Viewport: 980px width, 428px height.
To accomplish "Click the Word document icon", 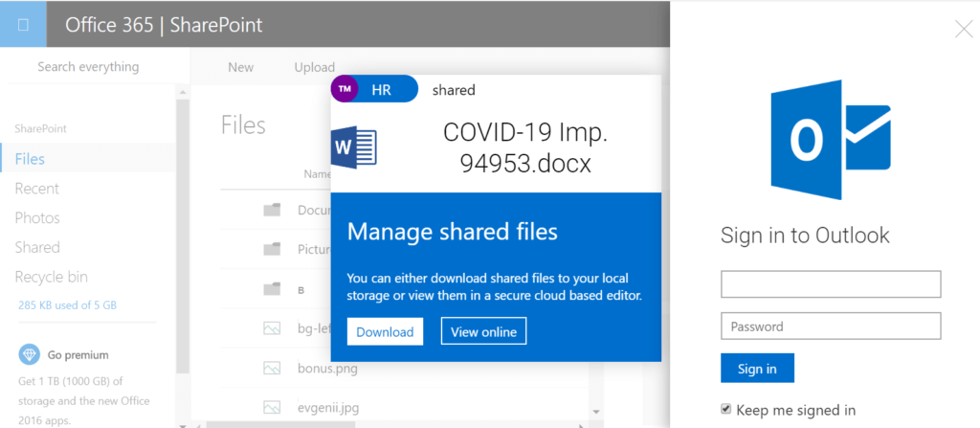I will [354, 147].
